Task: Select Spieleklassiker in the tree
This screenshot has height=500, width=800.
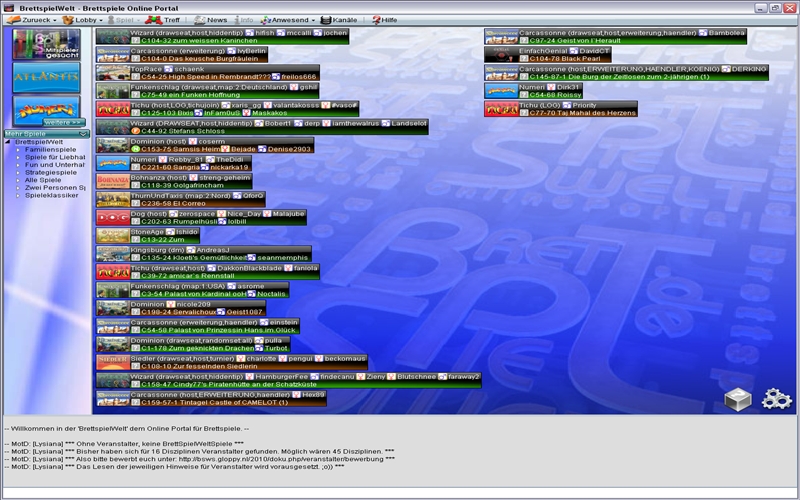Action: 52,195
